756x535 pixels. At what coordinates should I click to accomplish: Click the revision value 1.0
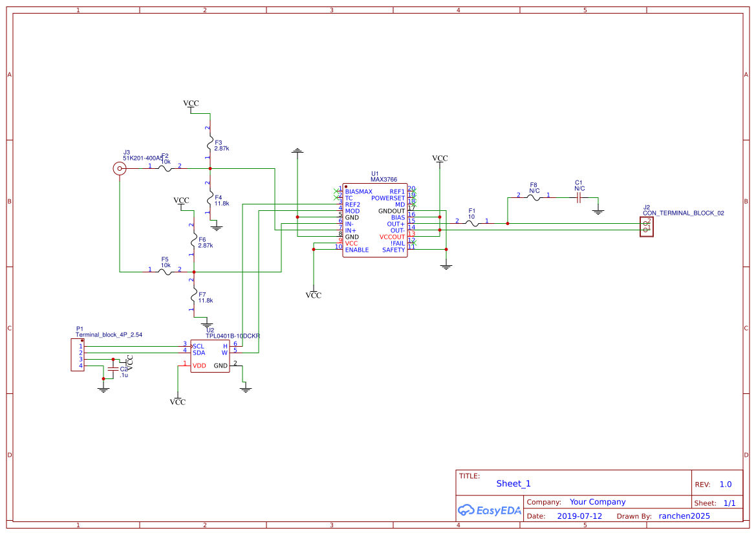(x=725, y=483)
